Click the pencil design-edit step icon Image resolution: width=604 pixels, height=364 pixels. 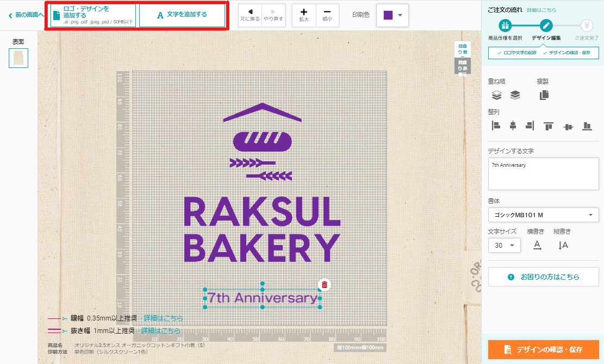(546, 26)
